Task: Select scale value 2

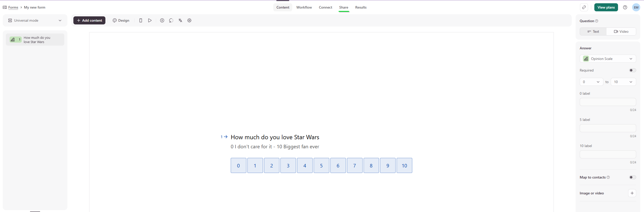Action: click(x=272, y=165)
